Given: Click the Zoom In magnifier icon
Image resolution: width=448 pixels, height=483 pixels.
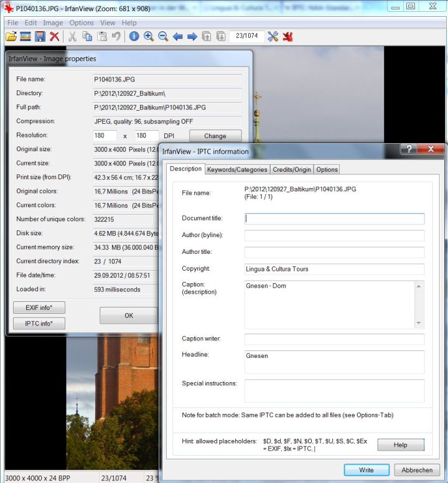Looking at the screenshot, I should [149, 36].
